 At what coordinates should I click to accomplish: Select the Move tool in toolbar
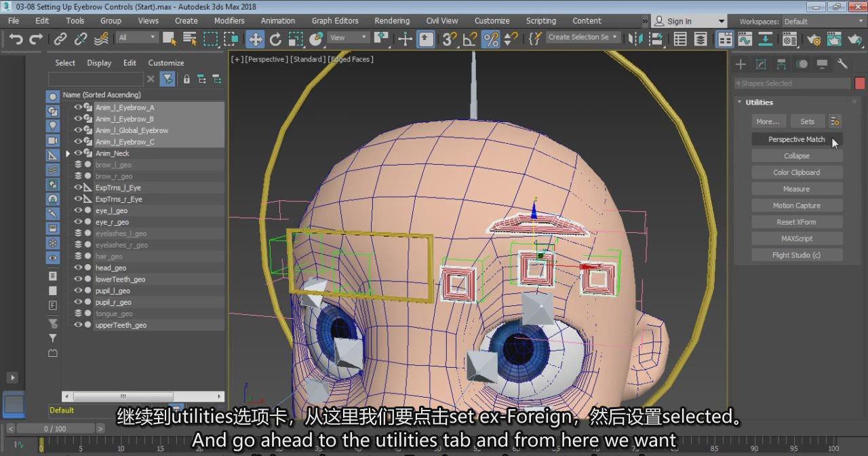point(256,39)
